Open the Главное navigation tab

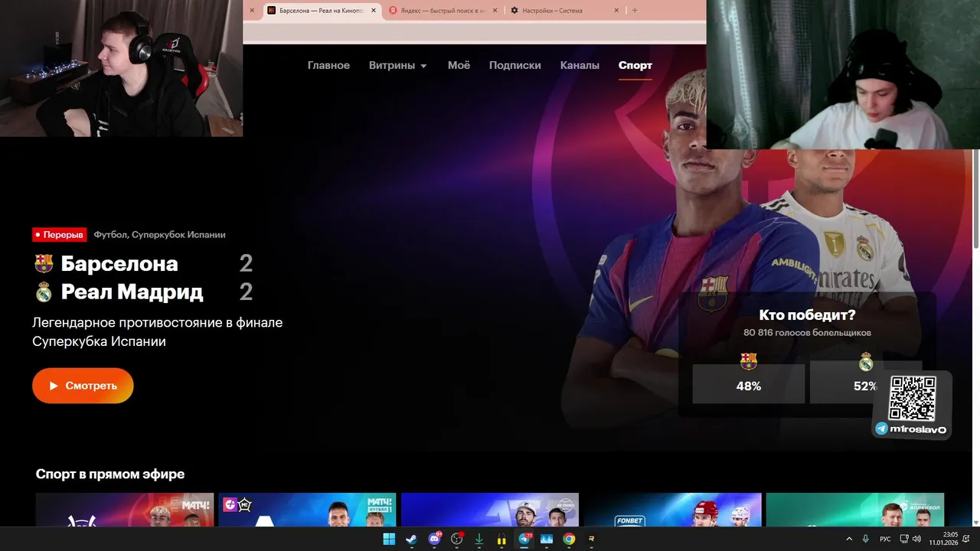328,66
